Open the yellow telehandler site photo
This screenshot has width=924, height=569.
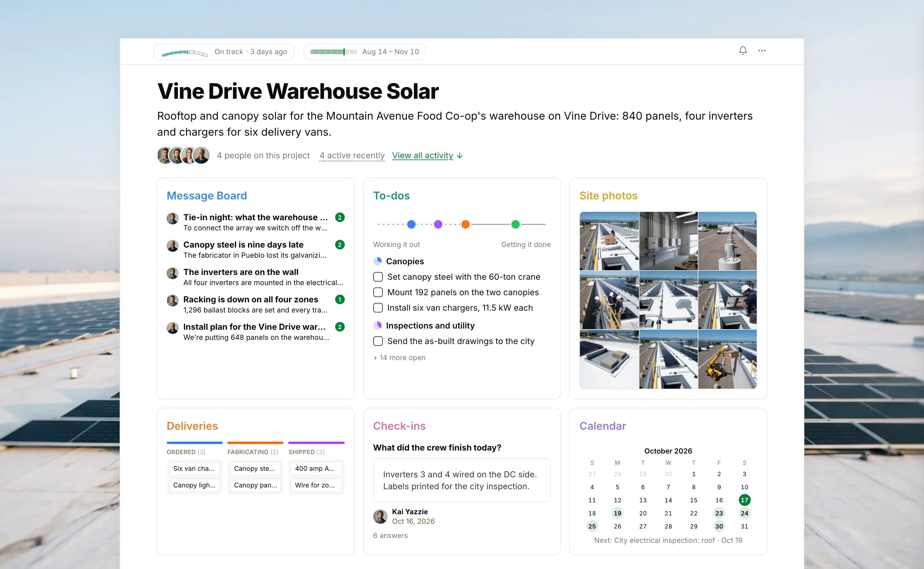727,359
